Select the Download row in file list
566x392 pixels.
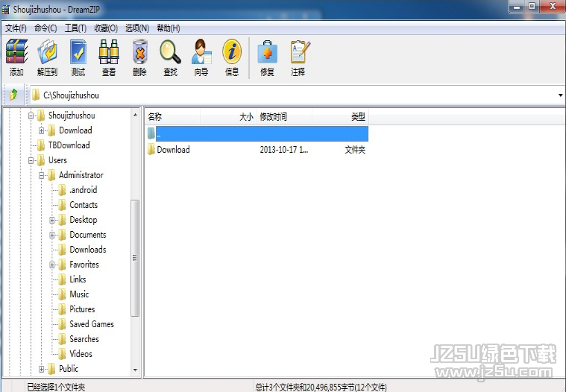pyautogui.click(x=257, y=149)
